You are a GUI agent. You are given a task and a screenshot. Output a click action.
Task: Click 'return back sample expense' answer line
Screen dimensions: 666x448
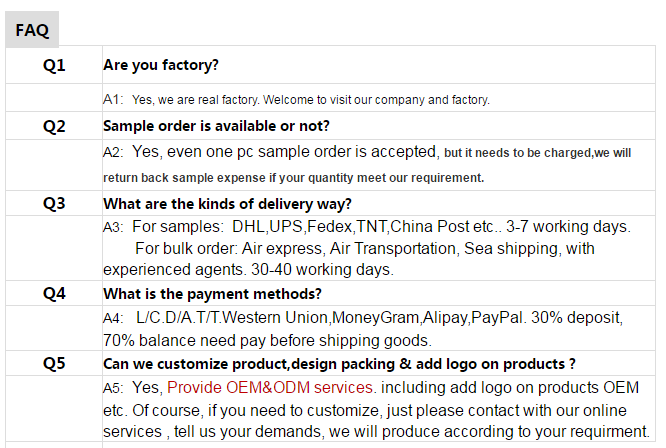click(x=293, y=178)
